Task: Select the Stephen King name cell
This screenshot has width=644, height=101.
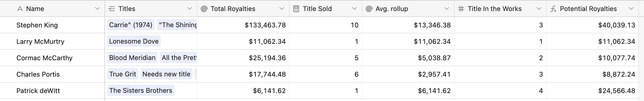Action: (x=52, y=25)
